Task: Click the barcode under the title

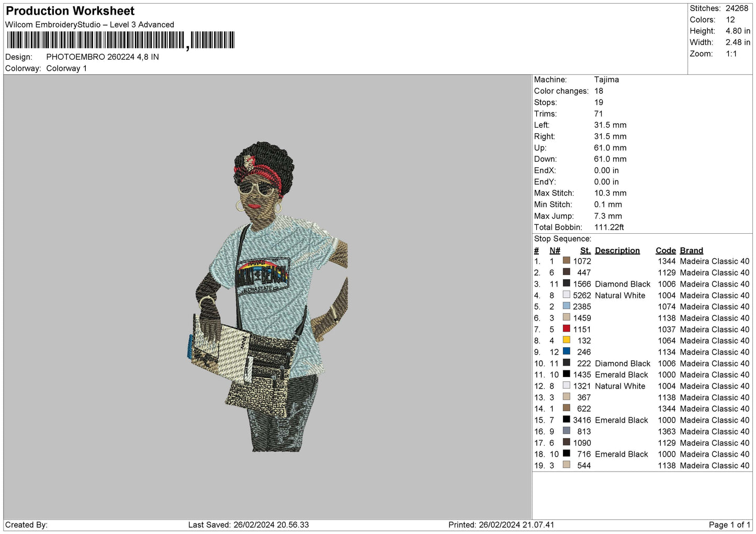Action: point(121,40)
